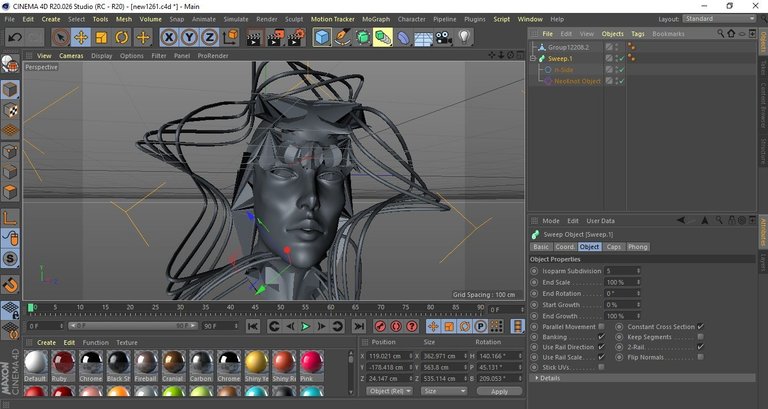Toggle the X-axis lock button
This screenshot has width=768, height=409.
click(x=168, y=37)
